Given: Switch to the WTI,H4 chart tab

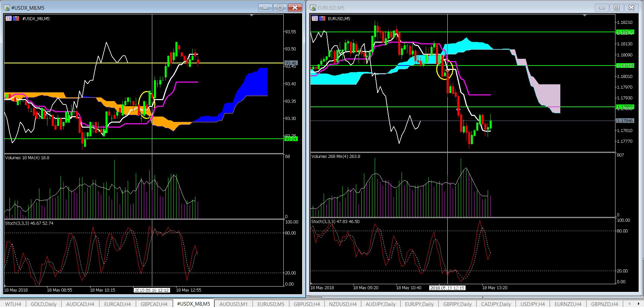Looking at the screenshot, I should click(13, 304).
